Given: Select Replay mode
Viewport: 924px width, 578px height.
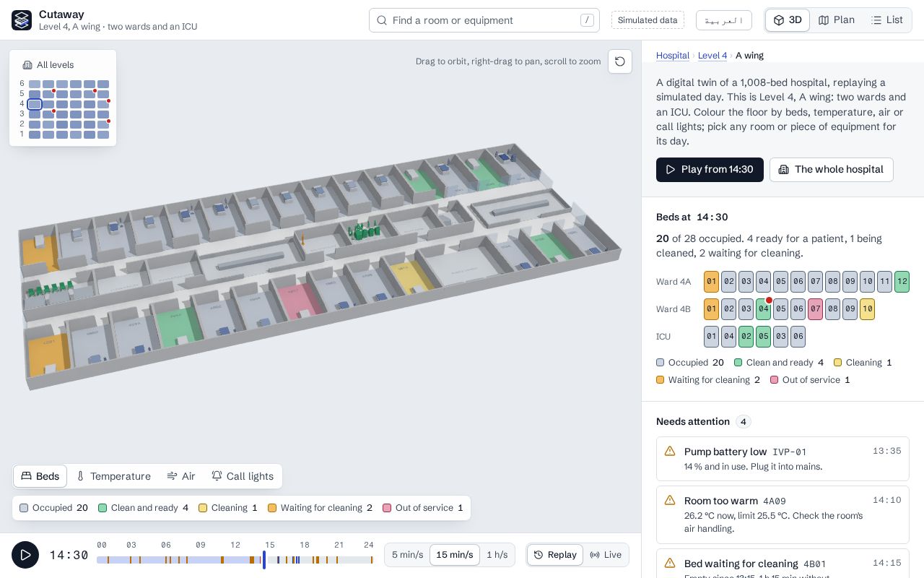Looking at the screenshot, I should (555, 555).
